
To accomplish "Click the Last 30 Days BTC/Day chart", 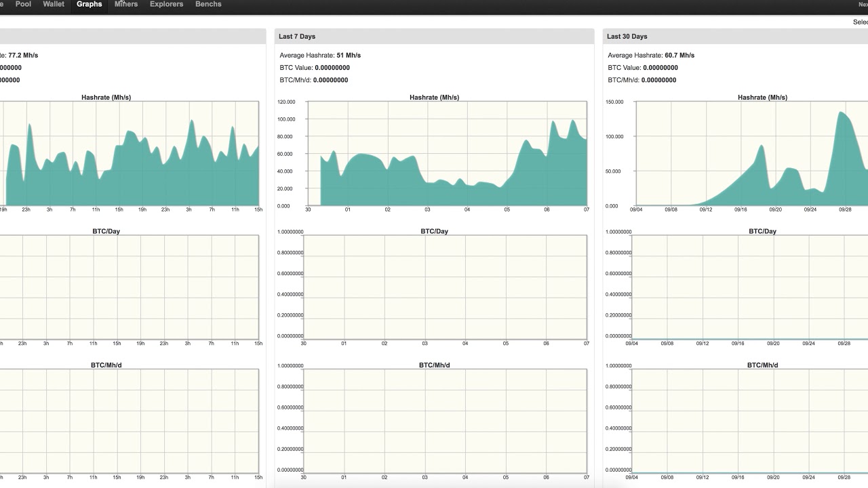I will click(x=750, y=287).
